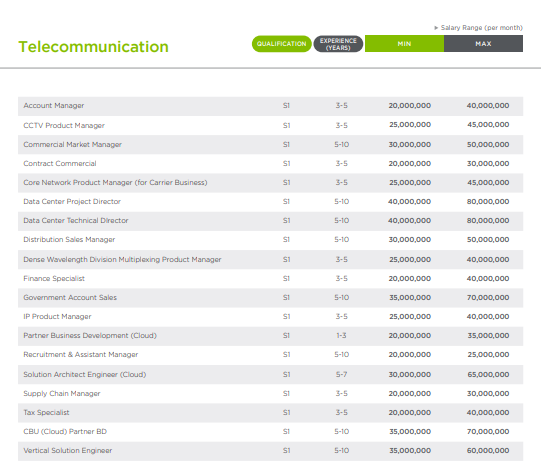This screenshot has height=474, width=541.
Task: Click Vertical Solution Engineer job title
Action: point(68,450)
